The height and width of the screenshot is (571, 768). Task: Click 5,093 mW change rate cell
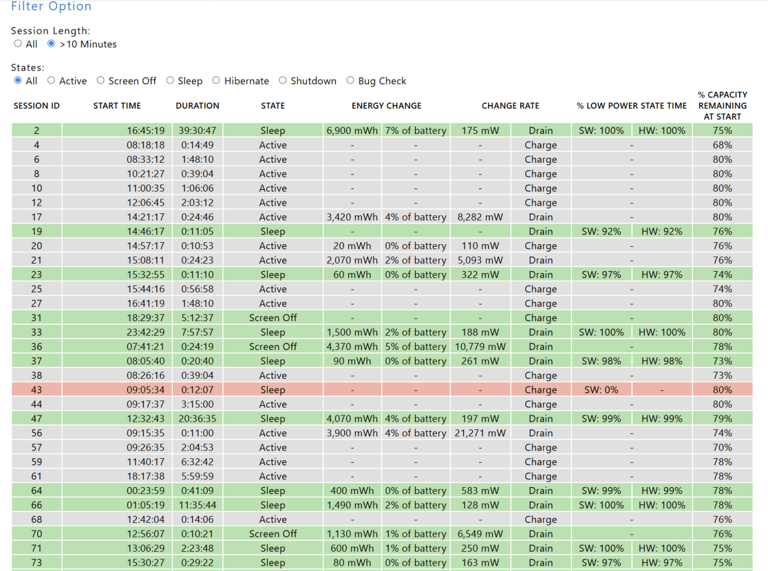480,260
